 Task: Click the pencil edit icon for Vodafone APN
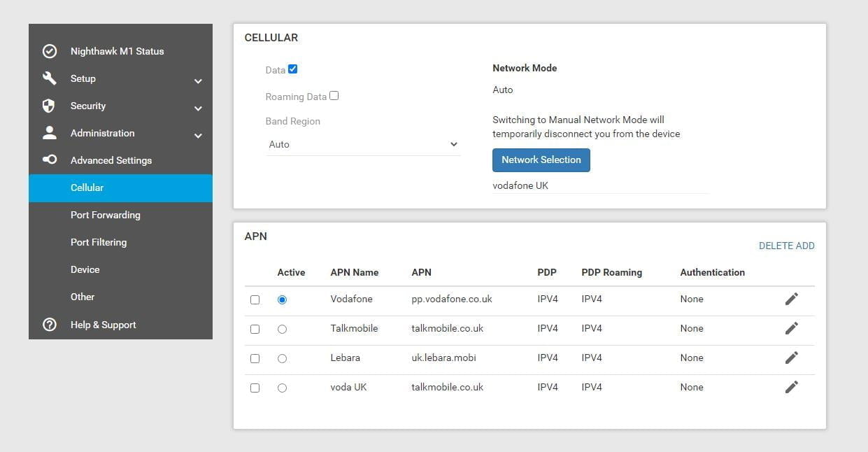pos(791,299)
